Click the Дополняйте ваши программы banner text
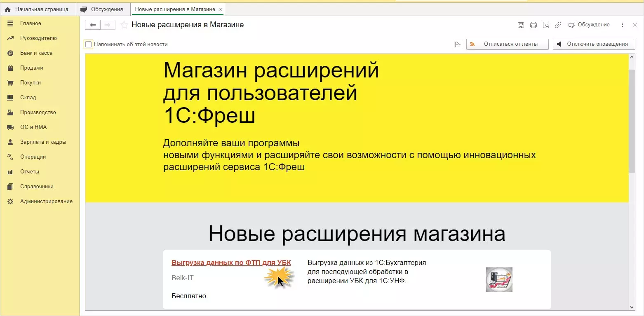Viewport: 644px width, 316px height. coord(350,155)
